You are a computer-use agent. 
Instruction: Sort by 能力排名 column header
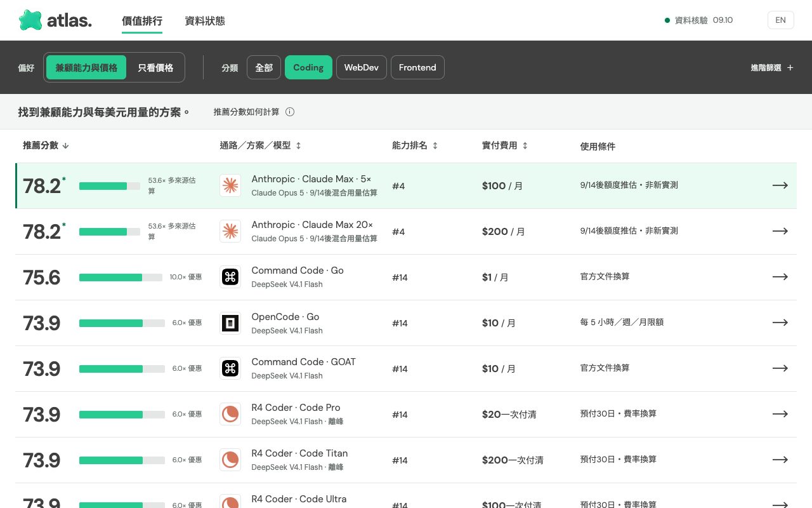[x=415, y=145]
